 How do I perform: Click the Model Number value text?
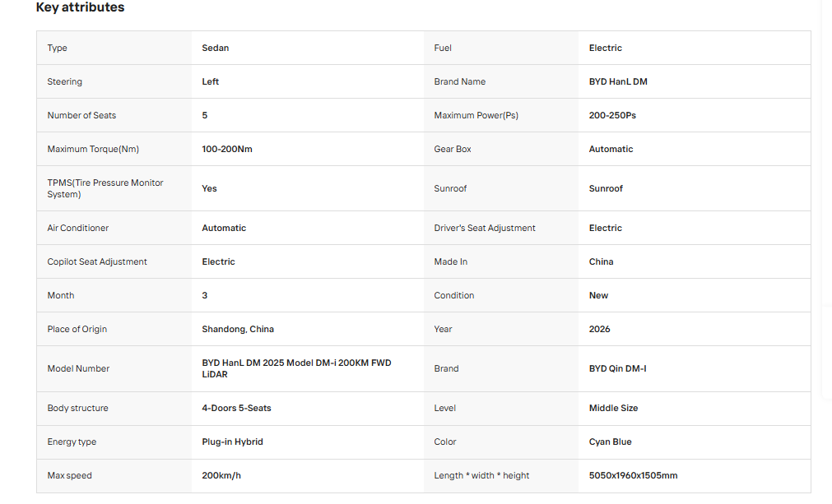coord(296,368)
